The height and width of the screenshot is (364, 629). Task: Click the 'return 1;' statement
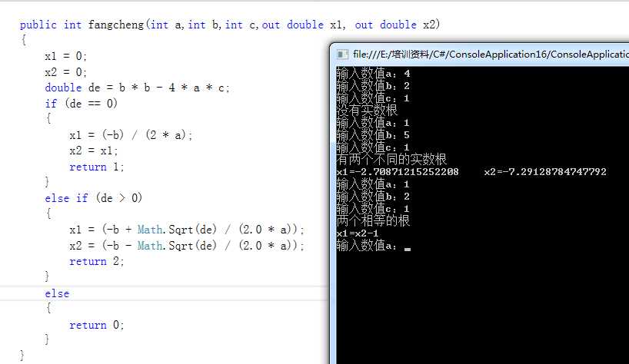click(96, 167)
